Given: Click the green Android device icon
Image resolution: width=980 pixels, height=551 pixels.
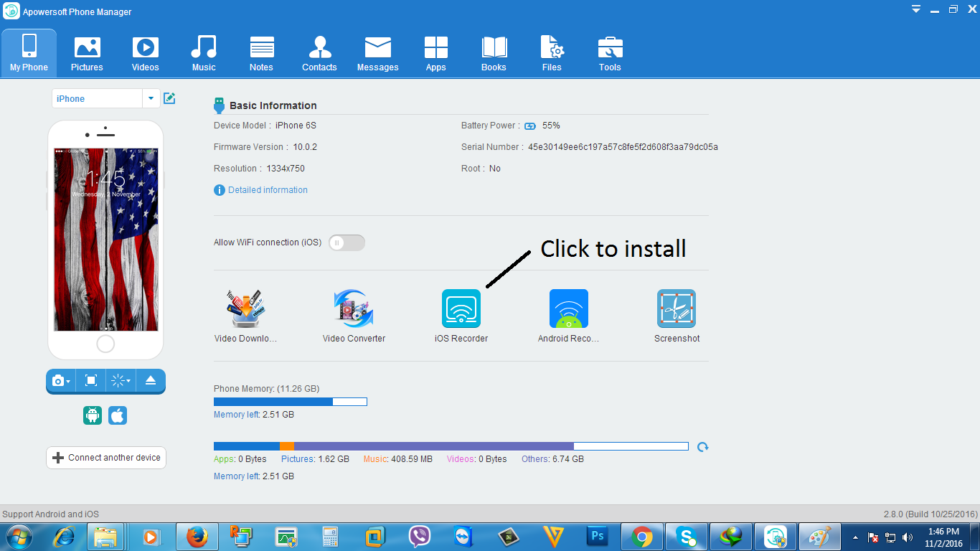Looking at the screenshot, I should pyautogui.click(x=93, y=415).
